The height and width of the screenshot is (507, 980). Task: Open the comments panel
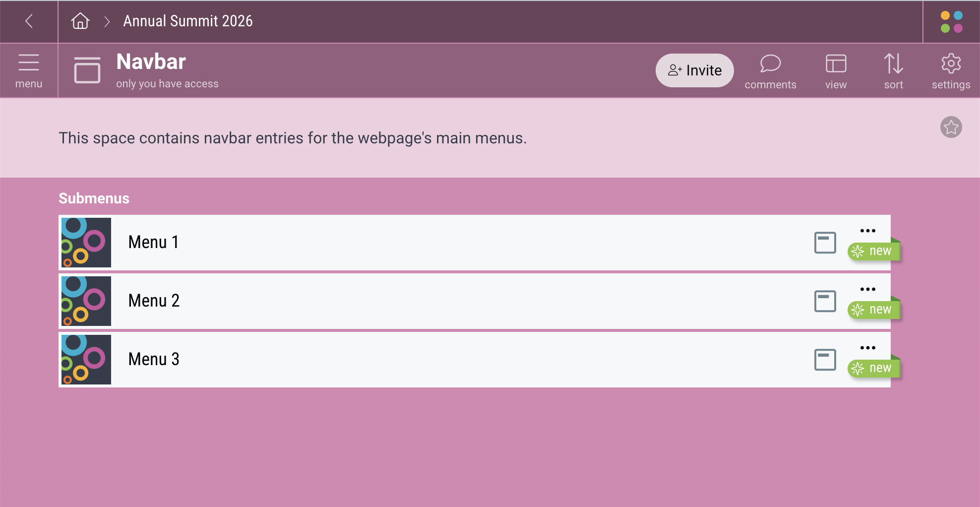[x=770, y=71]
